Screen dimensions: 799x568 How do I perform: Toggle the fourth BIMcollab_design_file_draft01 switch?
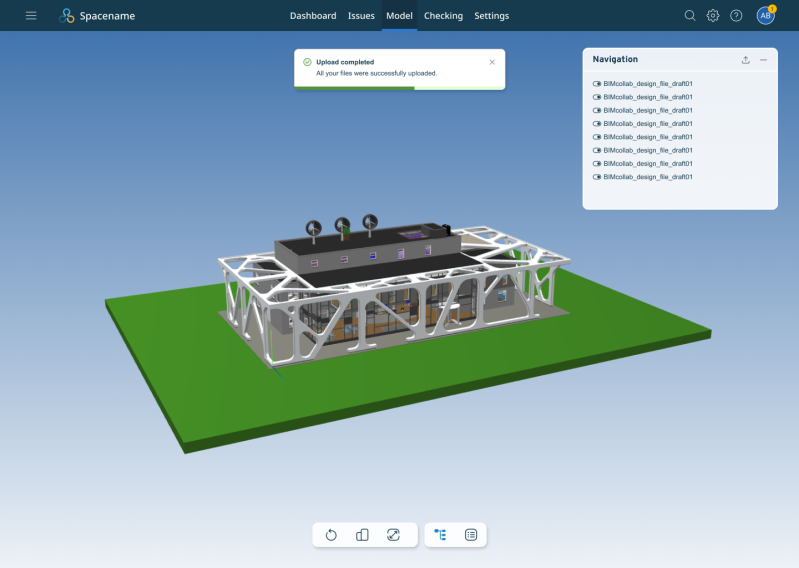click(x=597, y=124)
